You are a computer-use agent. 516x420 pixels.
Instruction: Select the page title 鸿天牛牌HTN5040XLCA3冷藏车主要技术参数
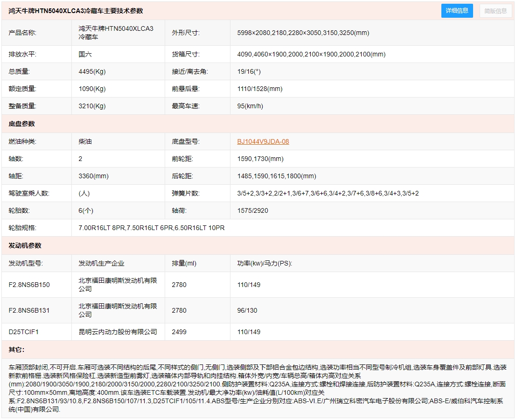[76, 11]
